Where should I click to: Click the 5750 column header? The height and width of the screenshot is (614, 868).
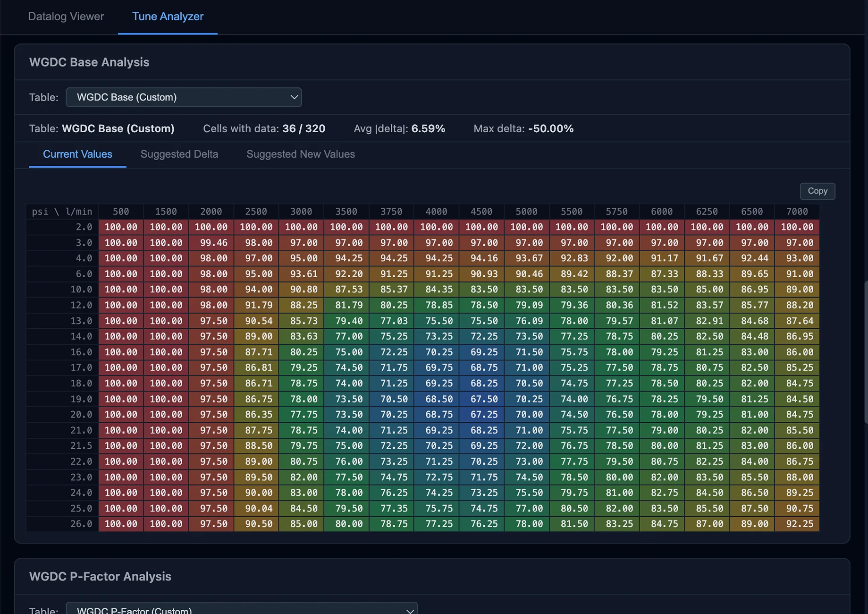pyautogui.click(x=616, y=212)
